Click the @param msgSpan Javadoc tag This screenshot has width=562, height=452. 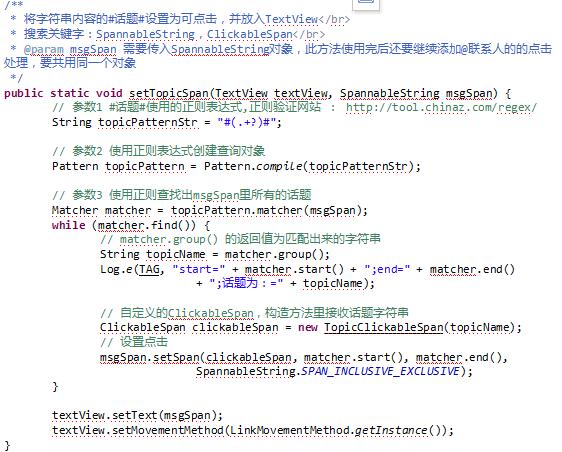tap(70, 49)
